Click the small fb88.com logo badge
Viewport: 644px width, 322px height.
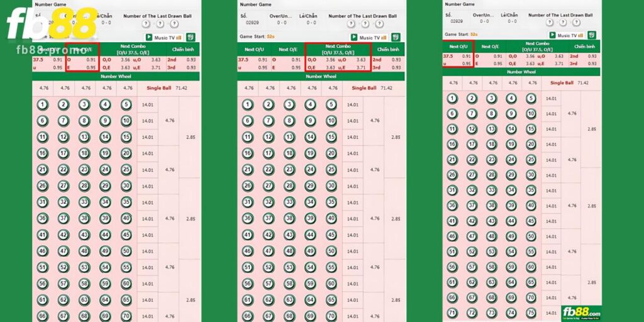581,313
